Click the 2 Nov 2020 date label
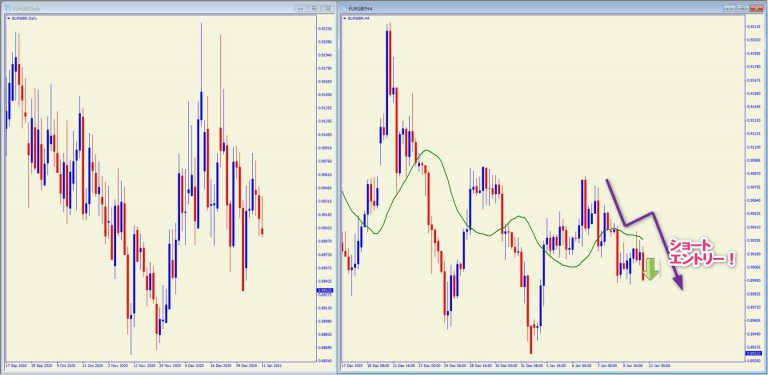 pyautogui.click(x=118, y=365)
